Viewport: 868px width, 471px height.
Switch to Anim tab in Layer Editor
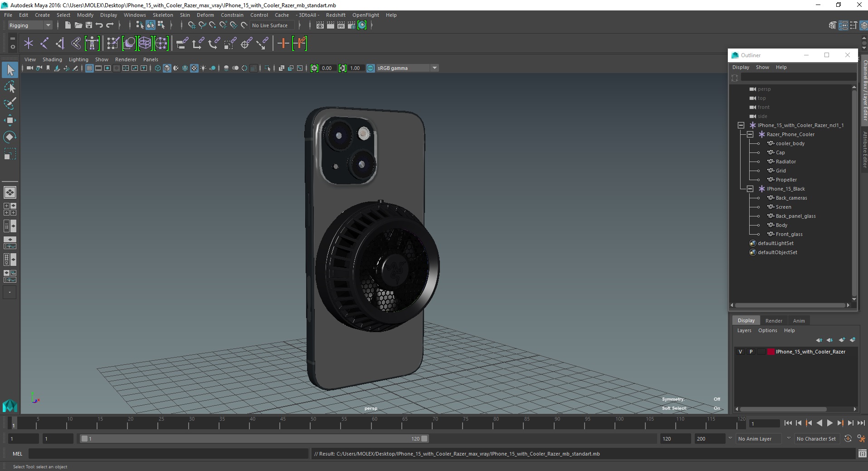pyautogui.click(x=799, y=321)
